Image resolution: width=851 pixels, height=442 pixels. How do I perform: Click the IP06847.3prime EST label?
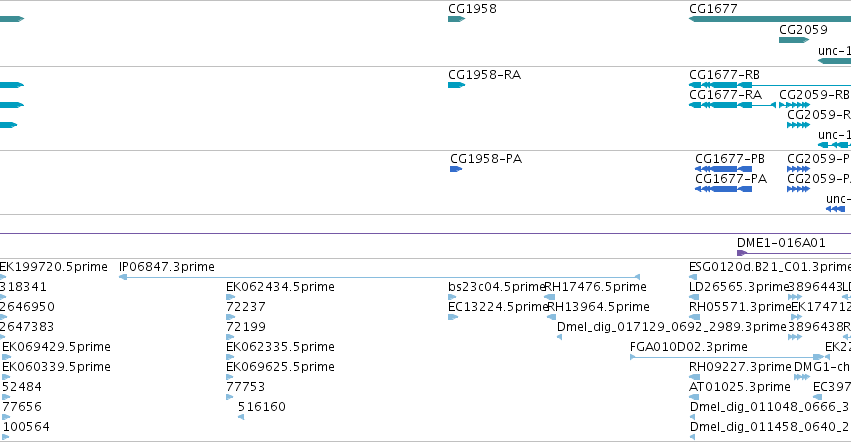click(166, 267)
